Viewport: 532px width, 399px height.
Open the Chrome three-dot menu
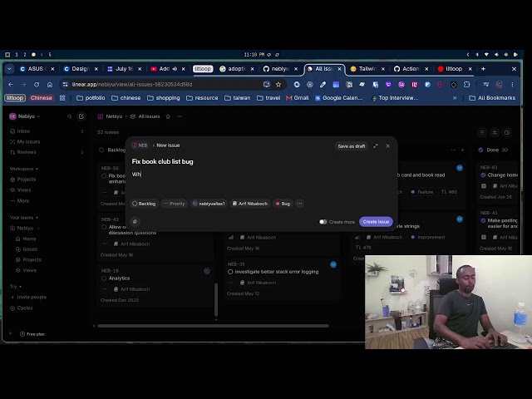point(512,85)
